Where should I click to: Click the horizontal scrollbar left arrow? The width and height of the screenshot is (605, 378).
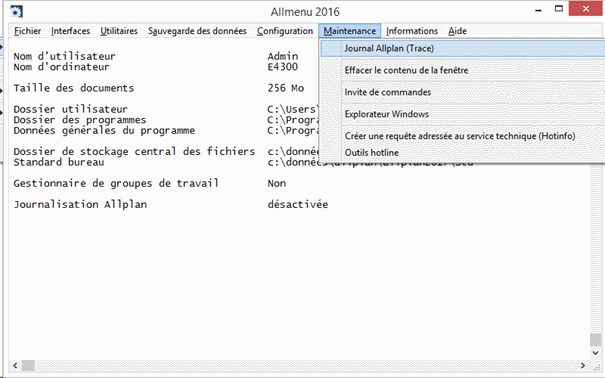(x=15, y=365)
